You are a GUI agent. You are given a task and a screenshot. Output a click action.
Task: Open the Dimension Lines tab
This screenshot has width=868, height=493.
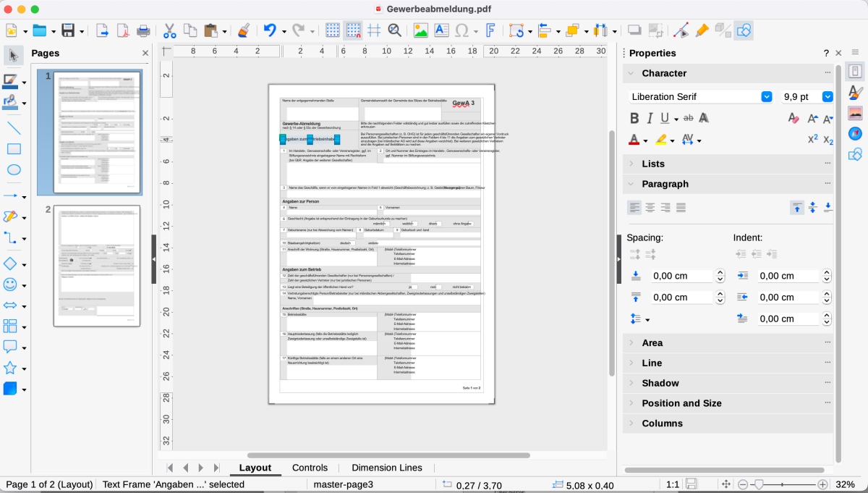pyautogui.click(x=386, y=468)
